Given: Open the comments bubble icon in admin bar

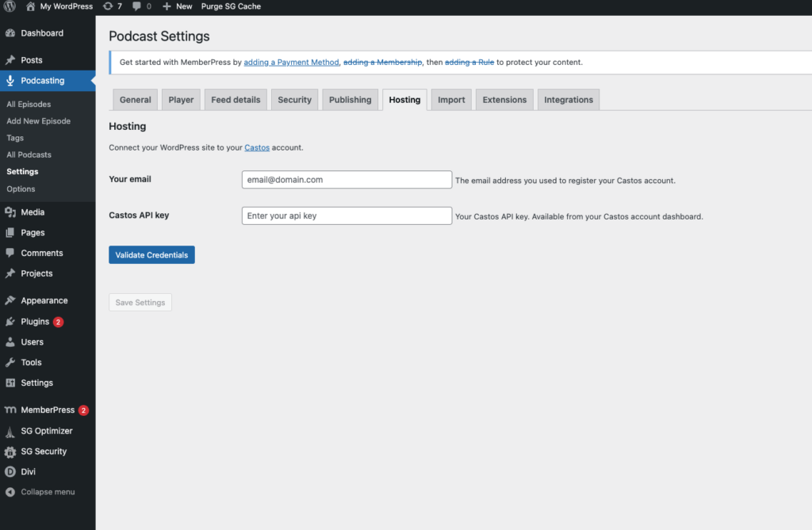Looking at the screenshot, I should click(x=136, y=6).
